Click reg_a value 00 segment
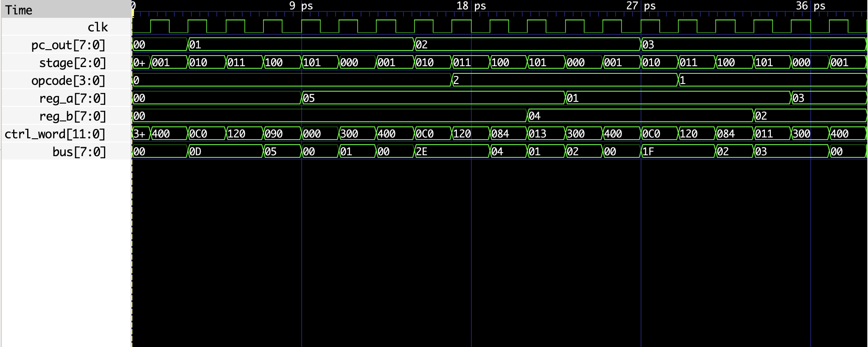The image size is (868, 347). 217,98
